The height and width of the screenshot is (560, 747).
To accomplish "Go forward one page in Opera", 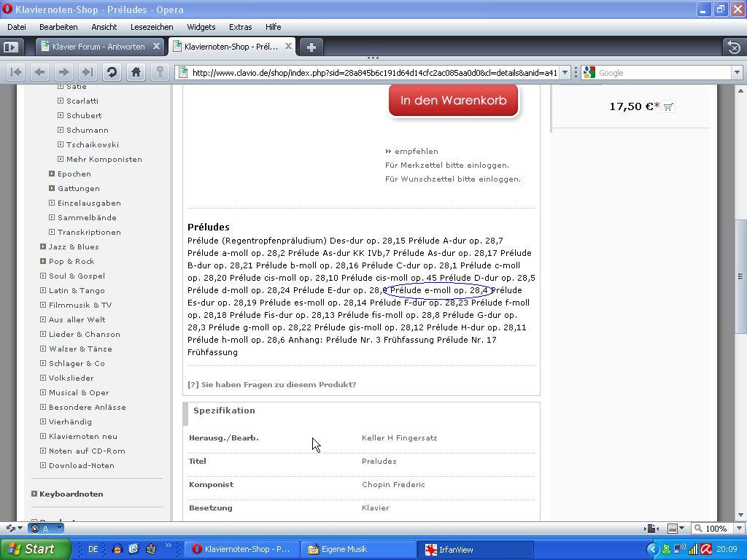I will pos(63,72).
